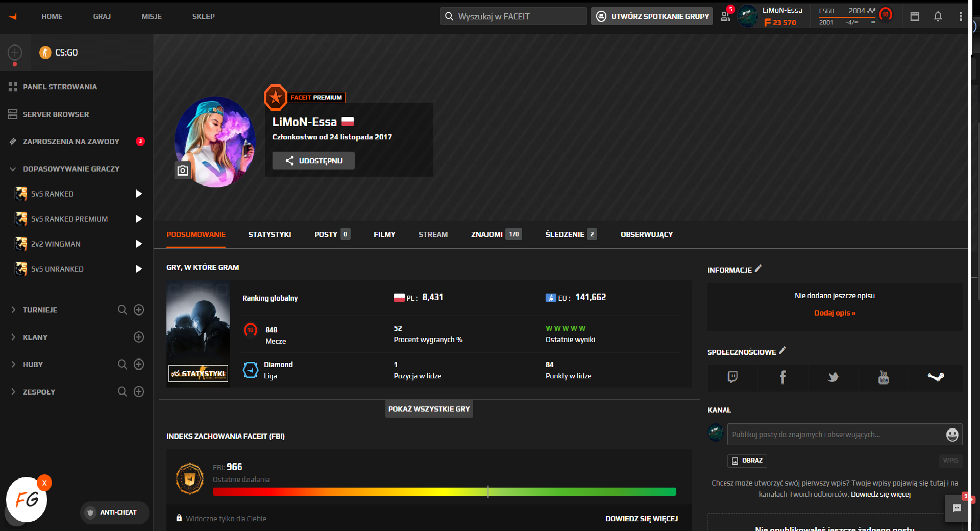Play the 2v2 Wingman queue arrow
The width and height of the screenshot is (980, 531).
(x=138, y=244)
